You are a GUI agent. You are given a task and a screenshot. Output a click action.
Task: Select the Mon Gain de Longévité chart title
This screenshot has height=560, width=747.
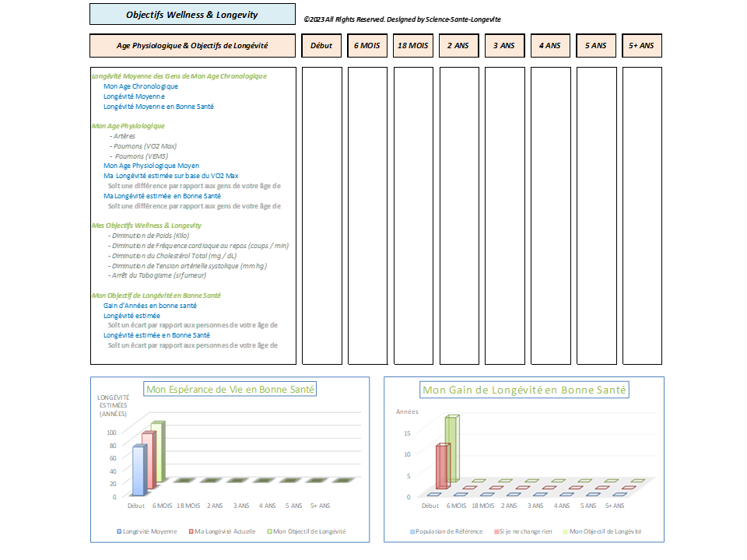click(524, 390)
